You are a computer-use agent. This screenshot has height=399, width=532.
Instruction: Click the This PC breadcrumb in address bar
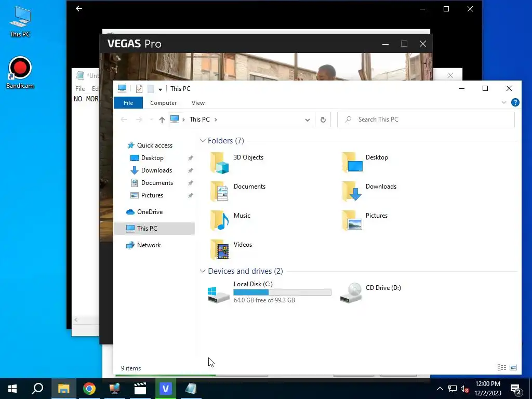[199, 119]
